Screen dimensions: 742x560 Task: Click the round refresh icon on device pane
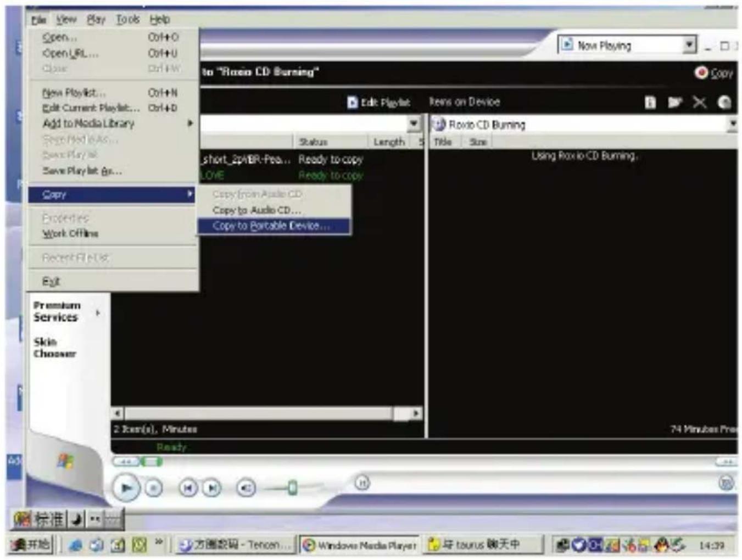point(724,102)
